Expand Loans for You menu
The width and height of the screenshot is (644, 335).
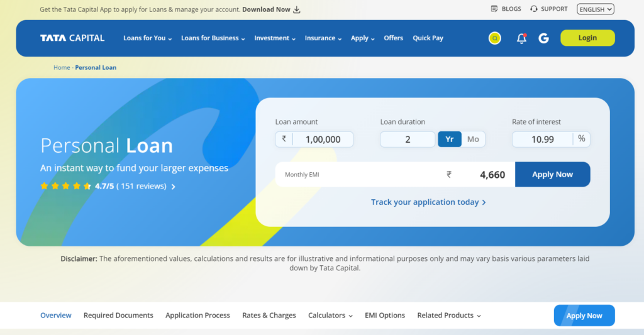point(147,38)
